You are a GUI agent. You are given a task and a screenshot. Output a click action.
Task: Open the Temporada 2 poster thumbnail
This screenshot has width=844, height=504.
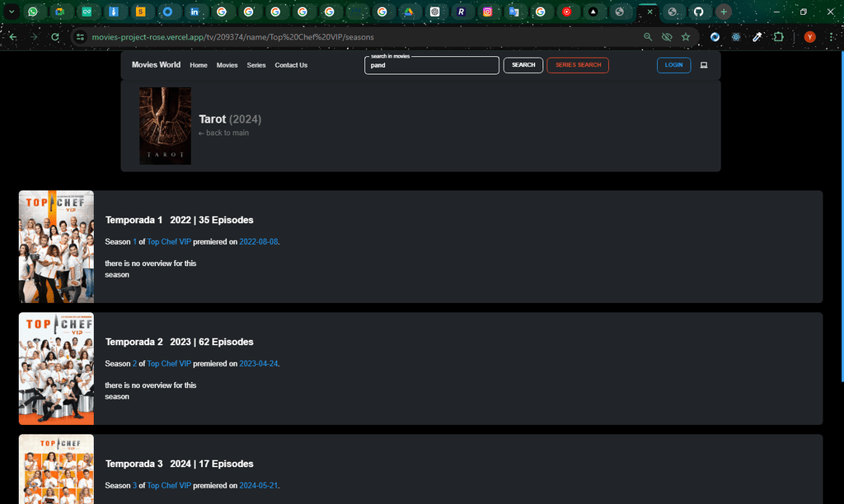coord(57,368)
